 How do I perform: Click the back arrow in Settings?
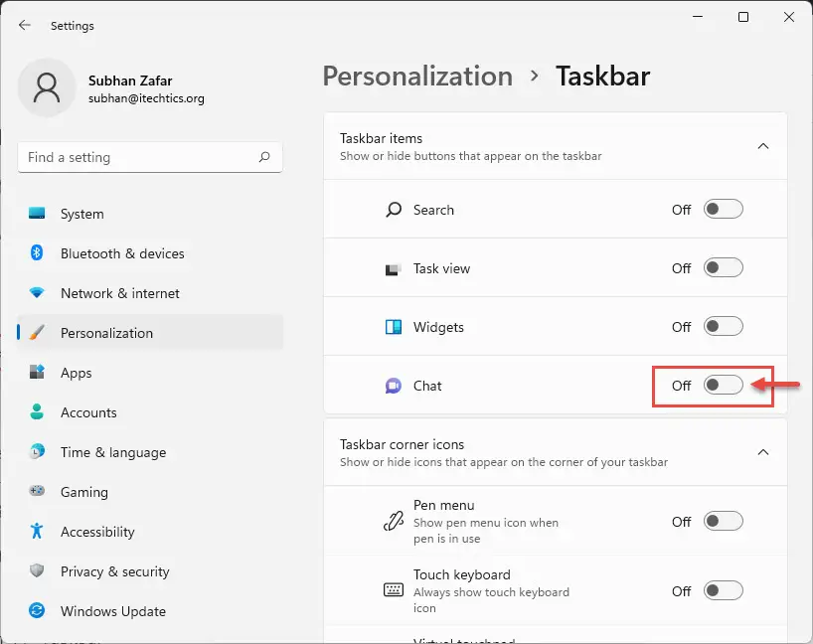tap(25, 25)
